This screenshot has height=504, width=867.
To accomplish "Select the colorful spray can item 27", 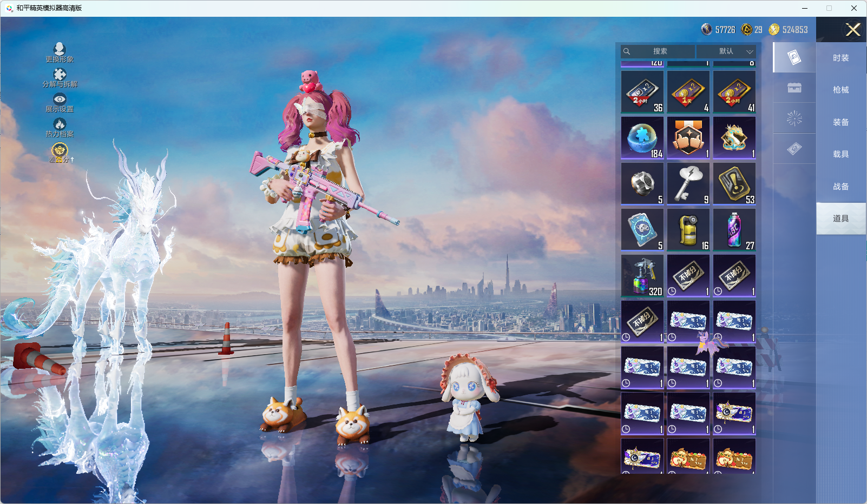I will click(734, 230).
